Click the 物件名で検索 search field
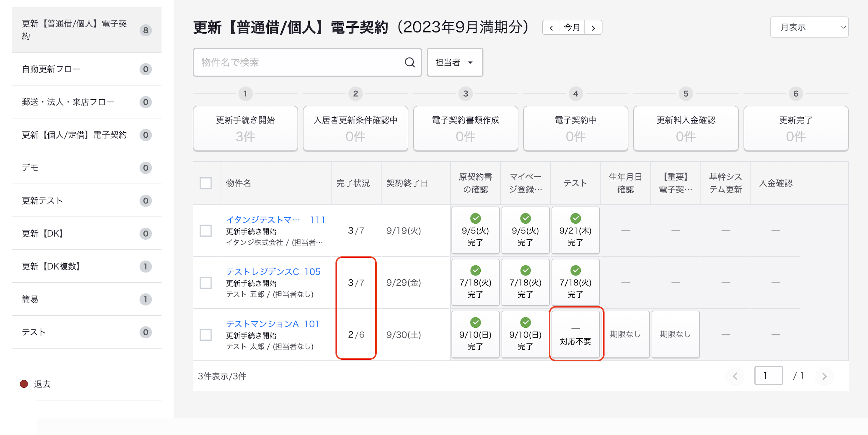Screen dimensions: 868x435 (x=307, y=62)
